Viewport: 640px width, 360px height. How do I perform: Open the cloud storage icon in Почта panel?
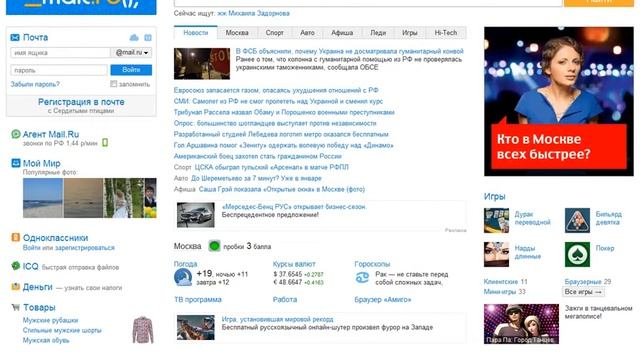[x=134, y=38]
